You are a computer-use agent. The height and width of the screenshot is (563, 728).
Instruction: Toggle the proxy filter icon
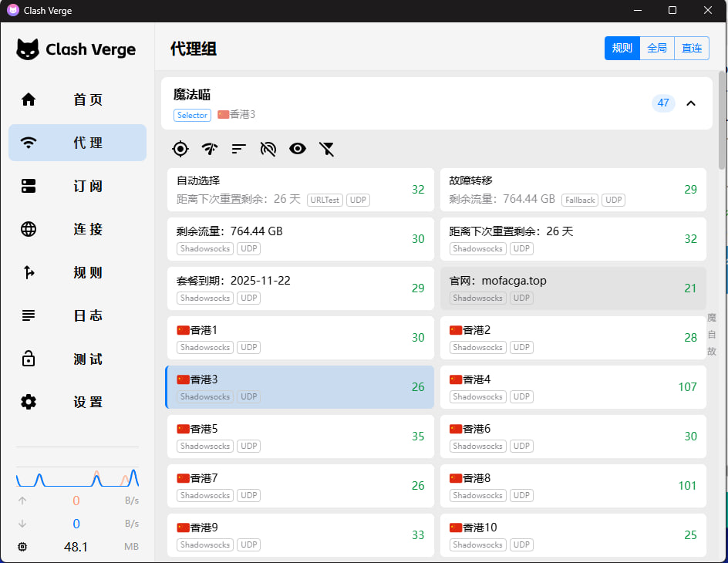click(x=327, y=149)
